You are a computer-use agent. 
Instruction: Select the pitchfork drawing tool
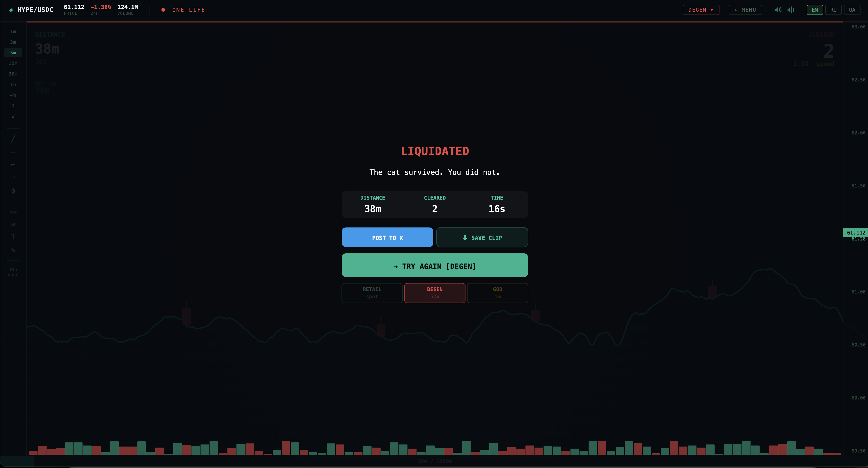13,178
